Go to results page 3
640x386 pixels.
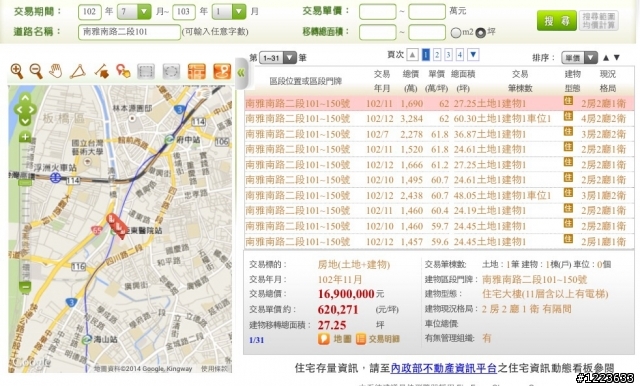(x=448, y=54)
